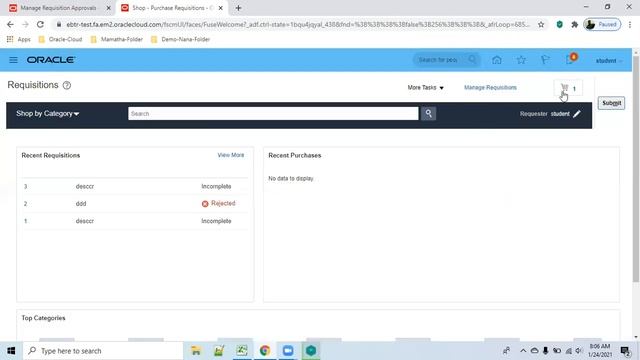
Task: Click the Submit button
Action: tap(611, 103)
